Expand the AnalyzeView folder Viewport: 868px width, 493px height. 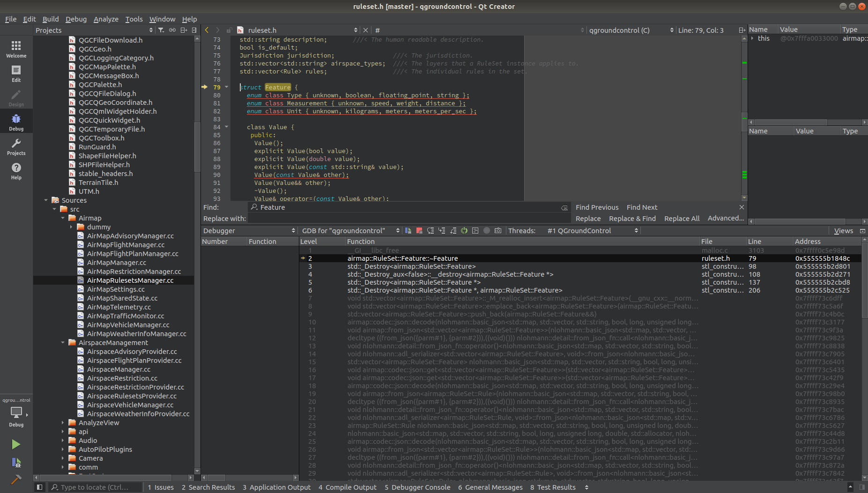click(63, 423)
